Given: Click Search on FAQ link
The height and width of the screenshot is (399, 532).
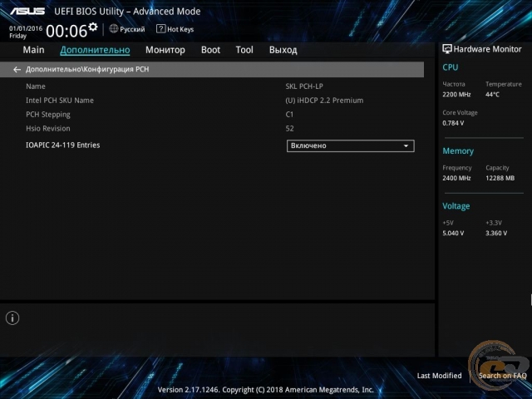Looking at the screenshot, I should [x=502, y=376].
